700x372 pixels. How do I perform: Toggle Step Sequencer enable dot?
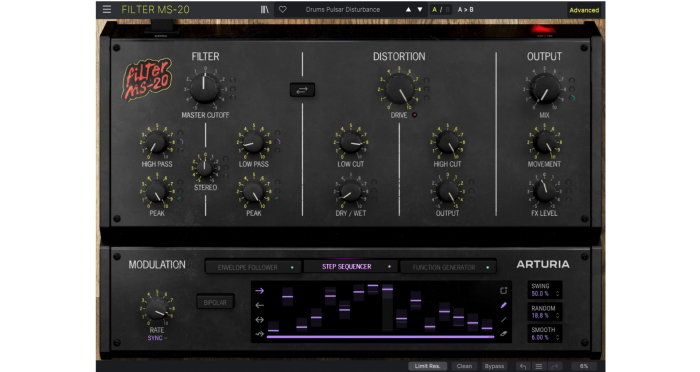click(389, 267)
